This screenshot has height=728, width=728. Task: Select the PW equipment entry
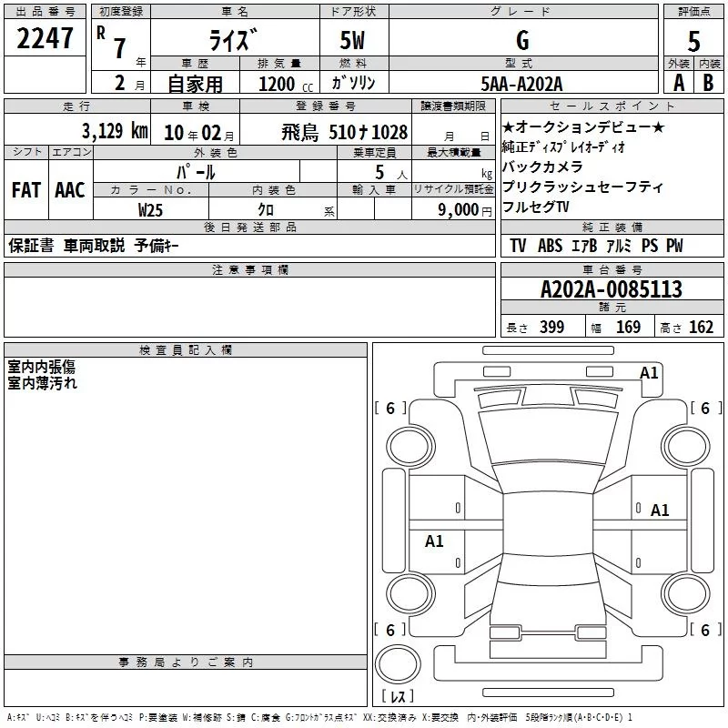click(674, 245)
